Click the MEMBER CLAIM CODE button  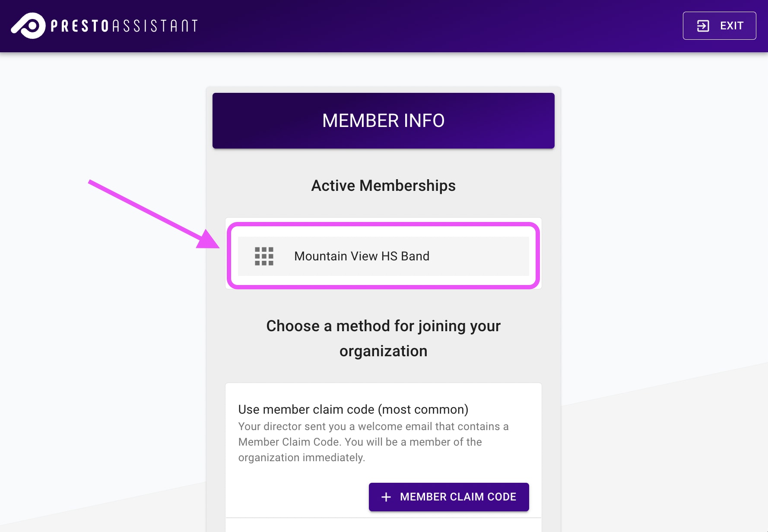coord(448,497)
